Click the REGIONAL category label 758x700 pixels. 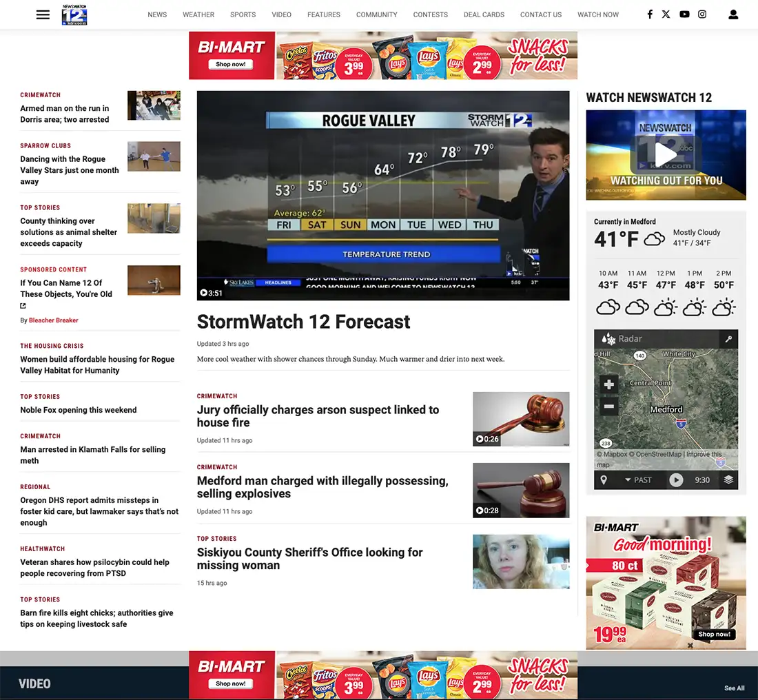(35, 487)
